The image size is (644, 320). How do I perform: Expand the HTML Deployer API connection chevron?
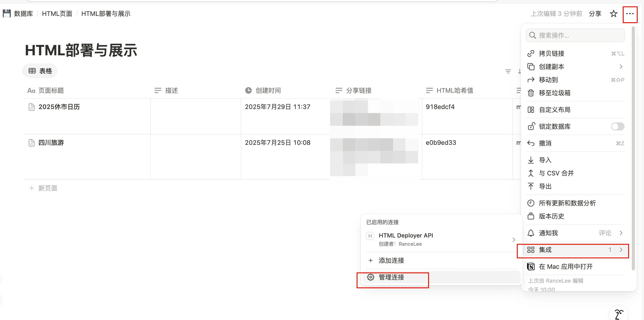(x=513, y=240)
